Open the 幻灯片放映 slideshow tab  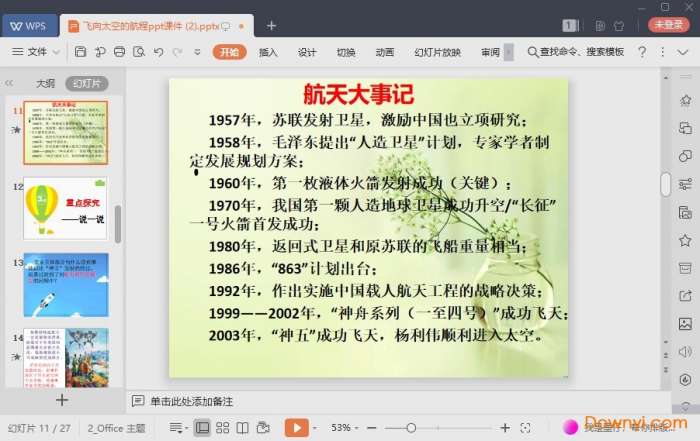point(437,52)
